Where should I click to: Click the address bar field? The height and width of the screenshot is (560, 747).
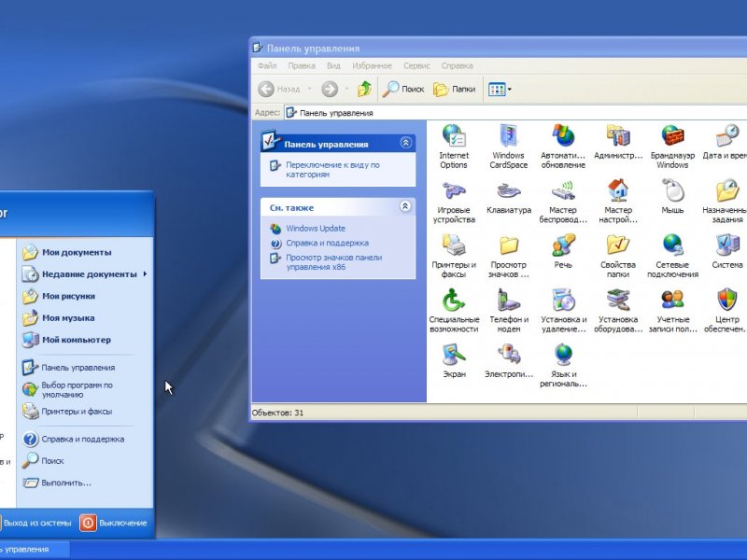pos(515,113)
